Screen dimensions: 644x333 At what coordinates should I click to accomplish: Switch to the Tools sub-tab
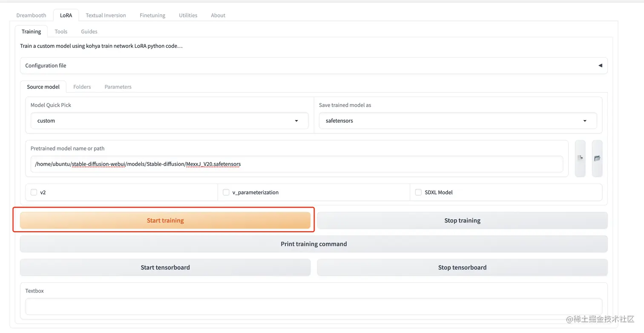point(61,32)
